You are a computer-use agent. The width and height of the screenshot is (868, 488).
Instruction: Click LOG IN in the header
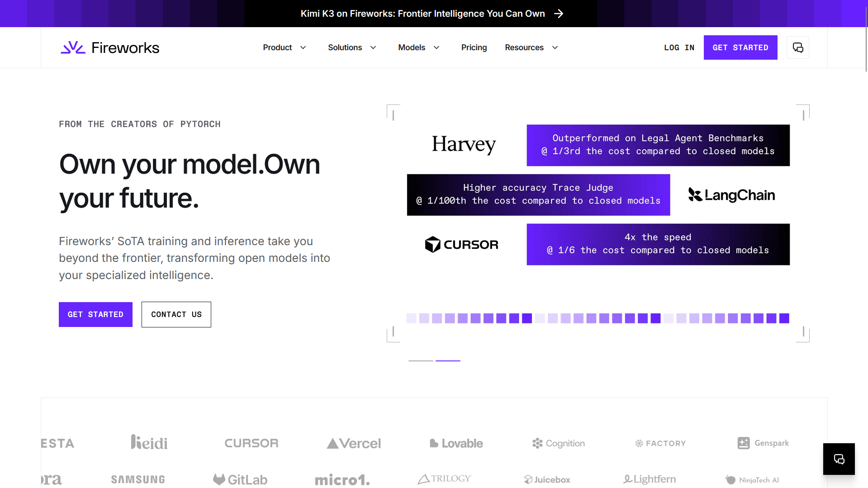[679, 47]
